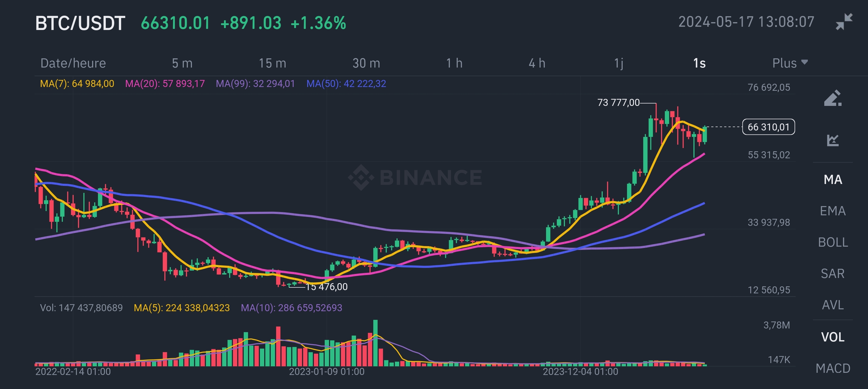Click the Binance watermark logo
This screenshot has height=389, width=868.
click(x=415, y=177)
